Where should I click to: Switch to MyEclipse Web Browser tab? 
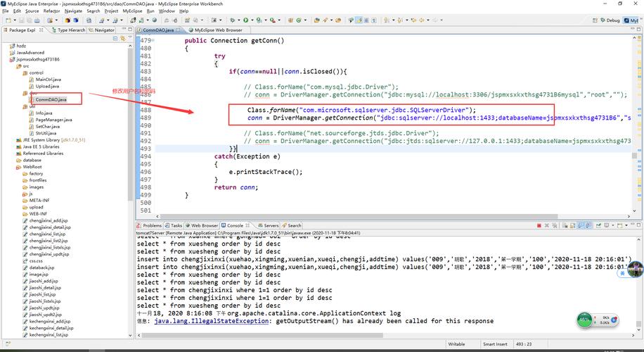(218, 30)
